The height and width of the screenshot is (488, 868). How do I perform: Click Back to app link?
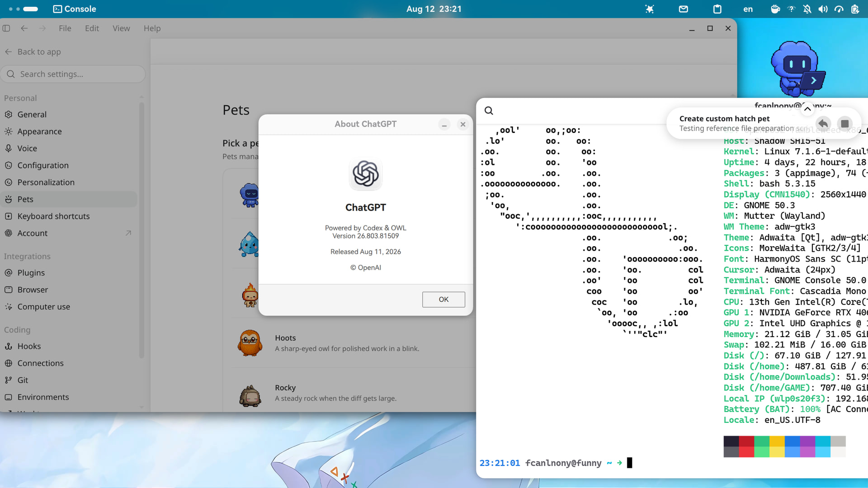tap(33, 52)
